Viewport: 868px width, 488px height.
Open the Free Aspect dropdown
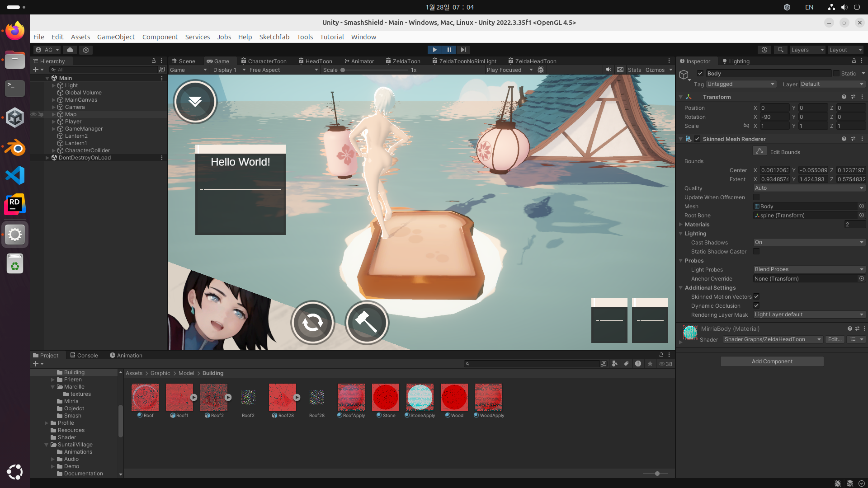[x=283, y=70]
